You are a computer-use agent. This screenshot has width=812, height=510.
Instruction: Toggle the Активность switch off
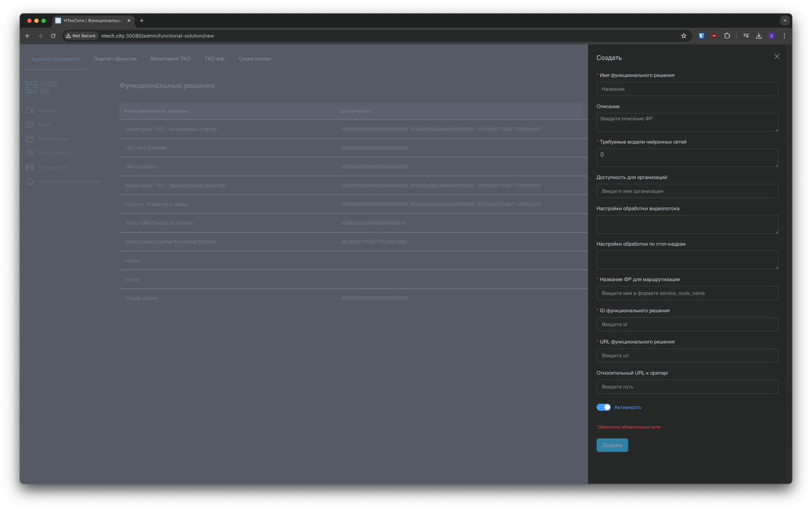pos(603,407)
